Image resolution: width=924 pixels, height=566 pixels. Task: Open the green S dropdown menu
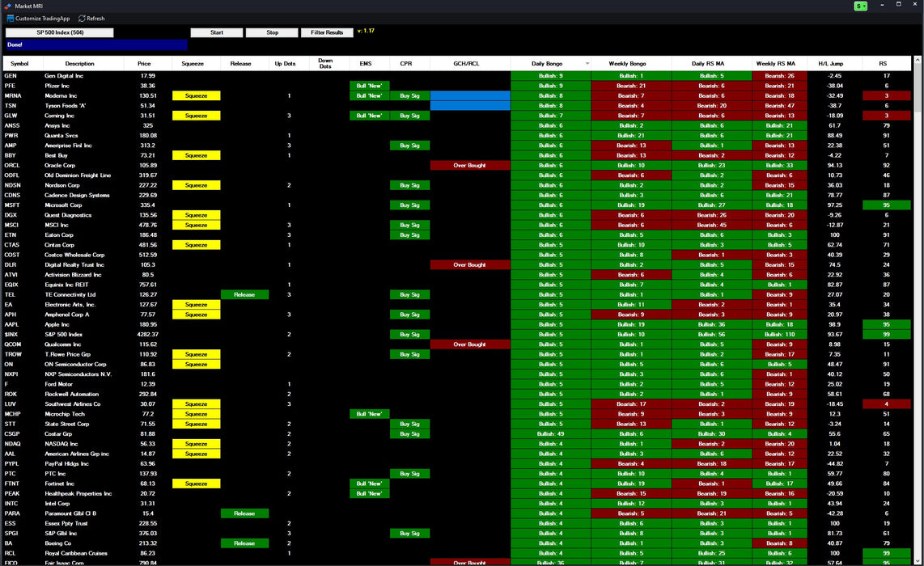tap(866, 6)
